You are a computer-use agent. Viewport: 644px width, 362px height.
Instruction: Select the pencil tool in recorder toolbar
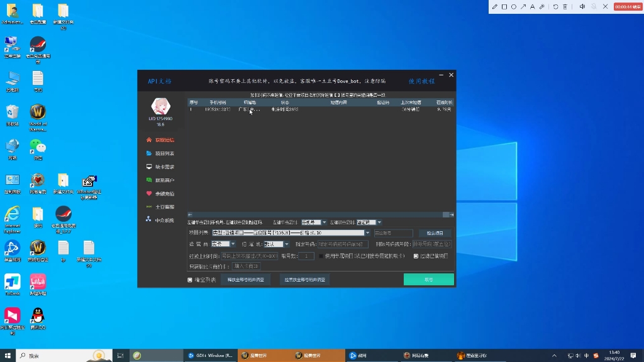[x=495, y=6]
